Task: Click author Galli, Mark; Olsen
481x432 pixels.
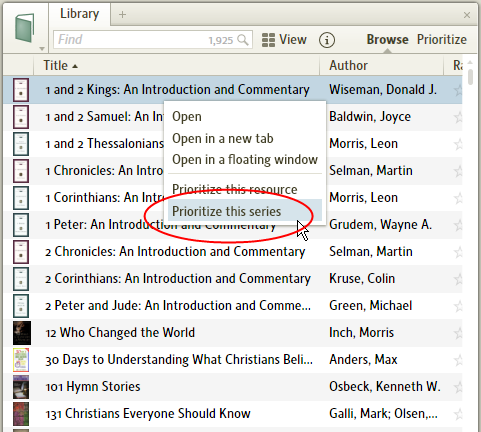Action: point(383,414)
